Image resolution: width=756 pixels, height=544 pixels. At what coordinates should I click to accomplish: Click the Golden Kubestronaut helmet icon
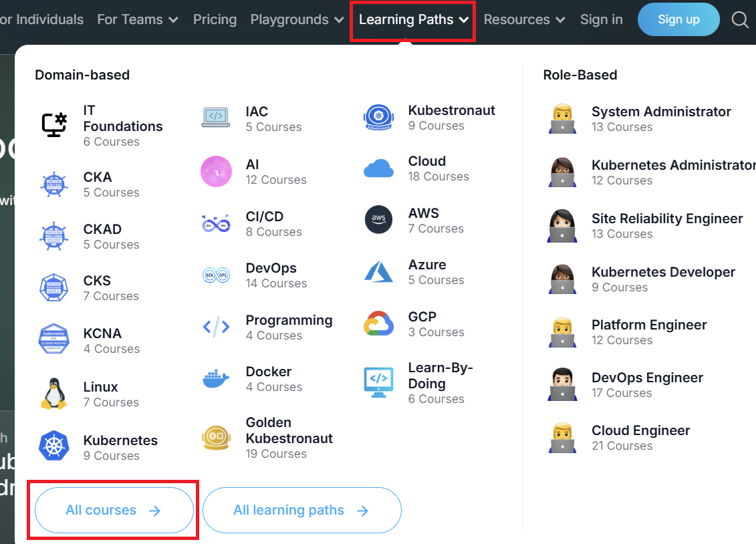pyautogui.click(x=216, y=438)
